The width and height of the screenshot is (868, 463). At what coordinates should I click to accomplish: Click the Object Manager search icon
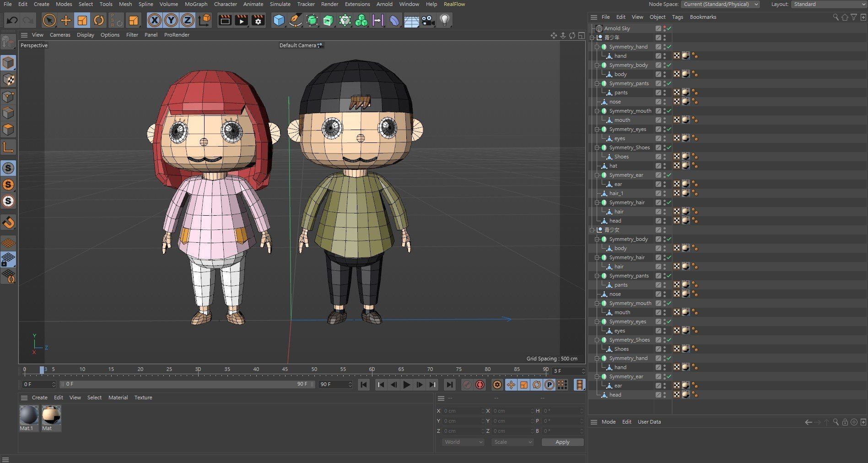(x=836, y=17)
